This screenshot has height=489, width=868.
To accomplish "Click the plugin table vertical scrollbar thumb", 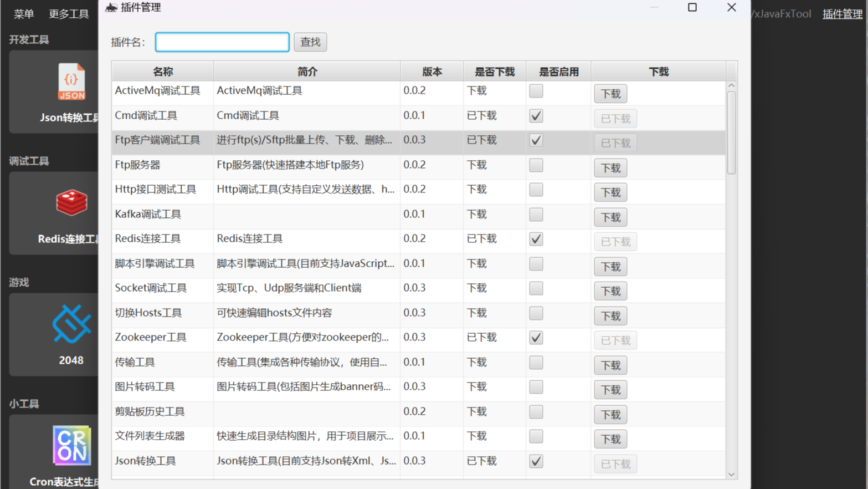I will coord(731,133).
